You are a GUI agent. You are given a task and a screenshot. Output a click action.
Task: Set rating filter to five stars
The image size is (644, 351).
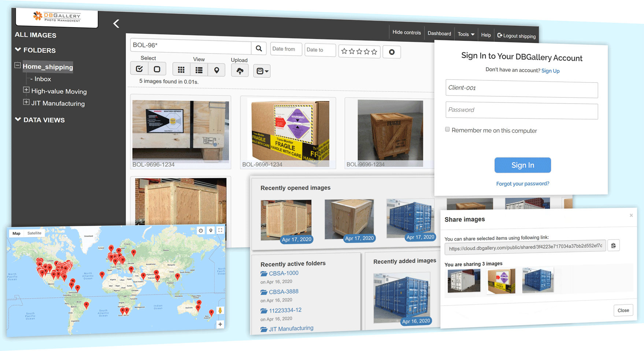pyautogui.click(x=374, y=52)
